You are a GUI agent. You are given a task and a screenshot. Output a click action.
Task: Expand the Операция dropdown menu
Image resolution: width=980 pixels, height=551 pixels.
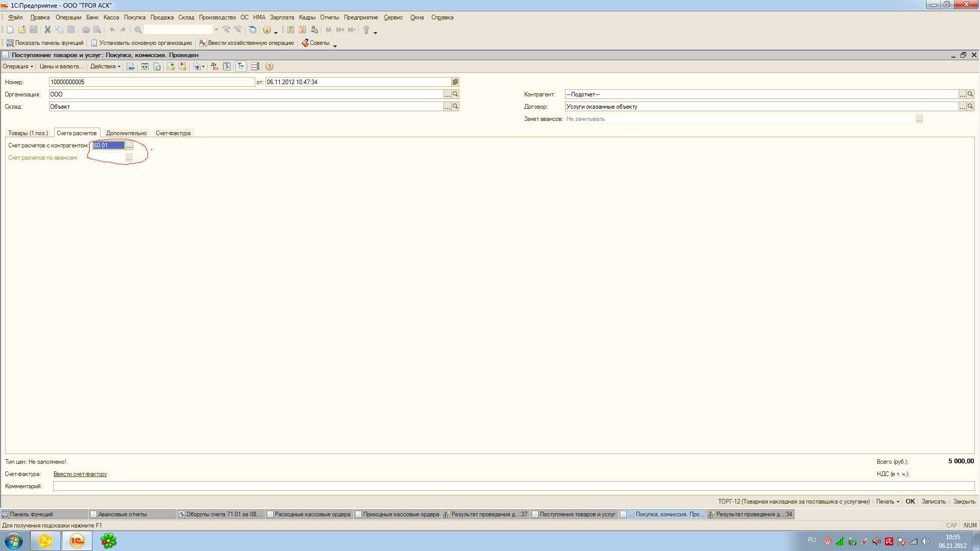coord(18,66)
